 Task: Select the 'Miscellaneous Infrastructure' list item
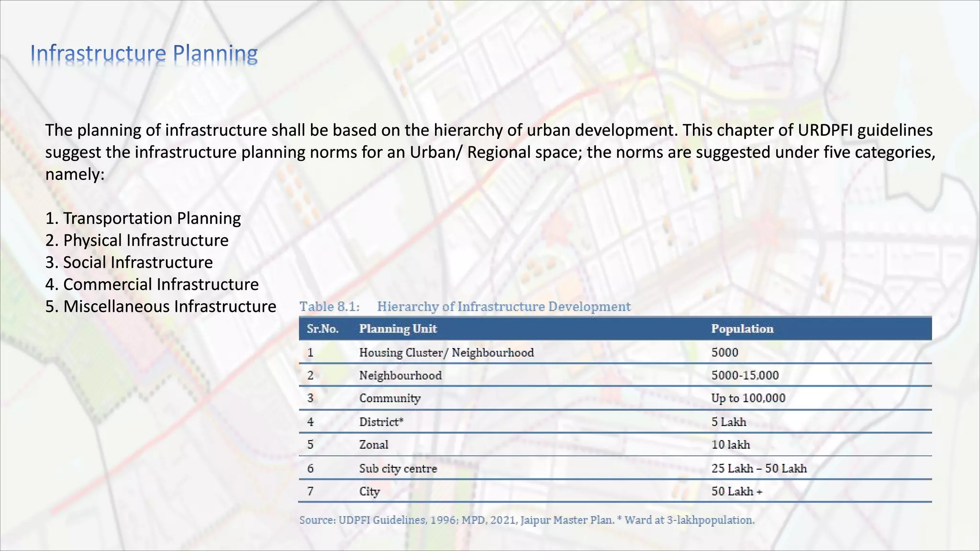(x=161, y=307)
